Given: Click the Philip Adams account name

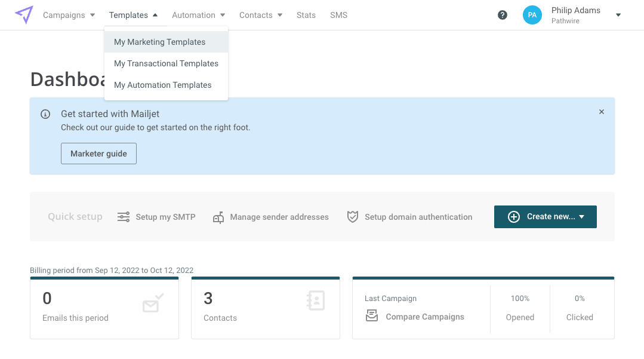Looking at the screenshot, I should click(576, 10).
